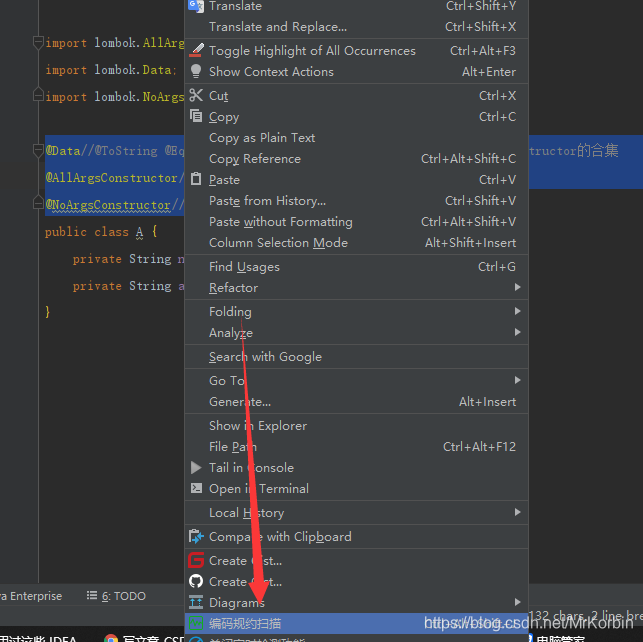The image size is (643, 642).
Task: Collapse fold marker beside @Data annotation
Action: coord(38,150)
